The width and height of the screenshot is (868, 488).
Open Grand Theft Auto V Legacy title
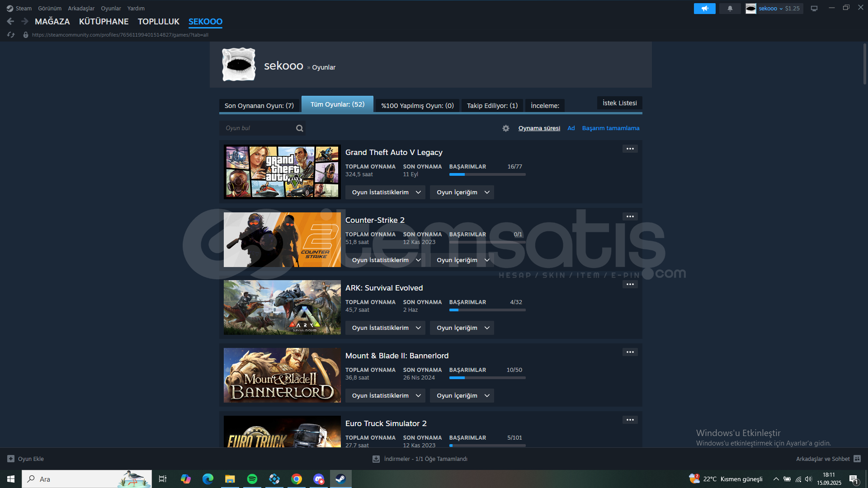click(394, 152)
